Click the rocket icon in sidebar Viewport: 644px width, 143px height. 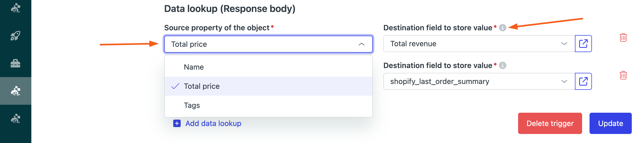coord(15,36)
